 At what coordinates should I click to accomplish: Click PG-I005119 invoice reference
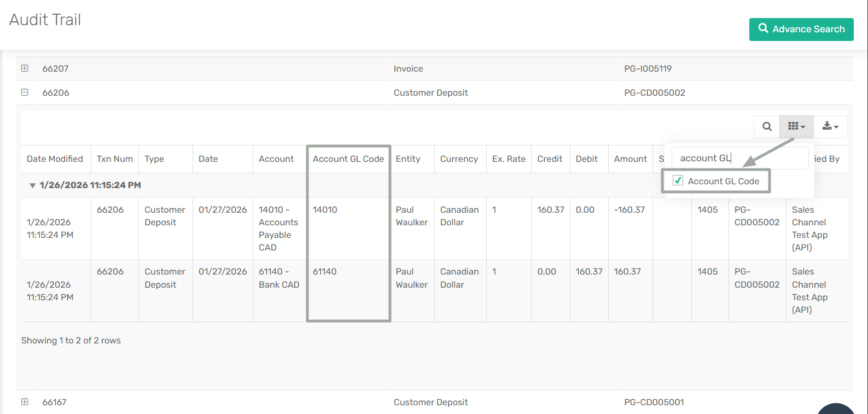tap(648, 69)
